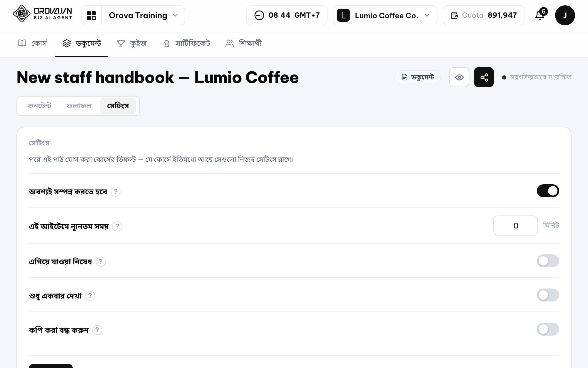This screenshot has width=588, height=368.
Task: Click the eye preview icon
Action: 459,77
